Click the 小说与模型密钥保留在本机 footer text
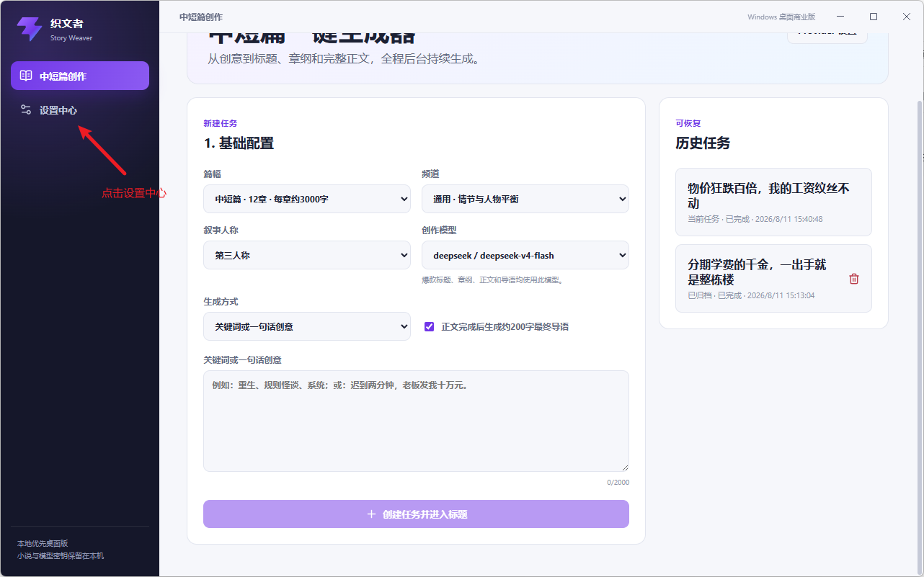 pyautogui.click(x=61, y=555)
